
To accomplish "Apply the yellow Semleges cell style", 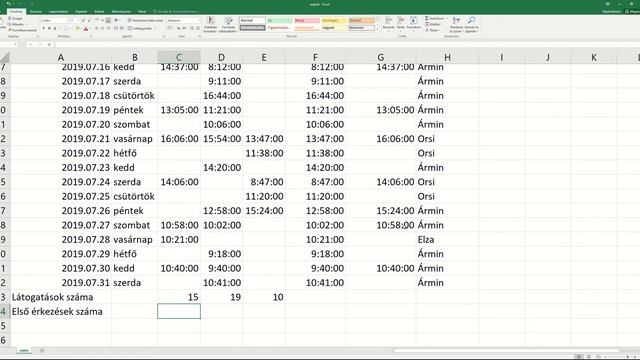I will (334, 20).
